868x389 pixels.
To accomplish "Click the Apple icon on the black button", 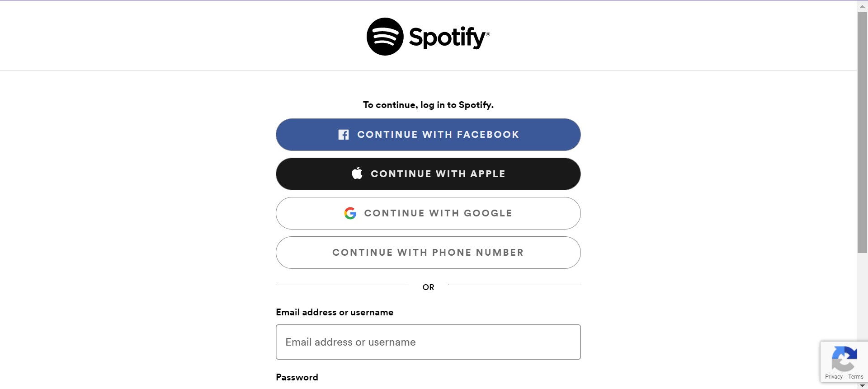I will (357, 173).
